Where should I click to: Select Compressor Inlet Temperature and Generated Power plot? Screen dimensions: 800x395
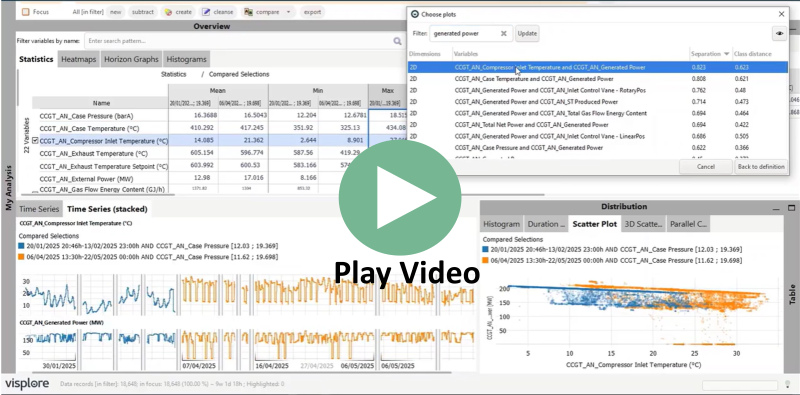[598, 67]
